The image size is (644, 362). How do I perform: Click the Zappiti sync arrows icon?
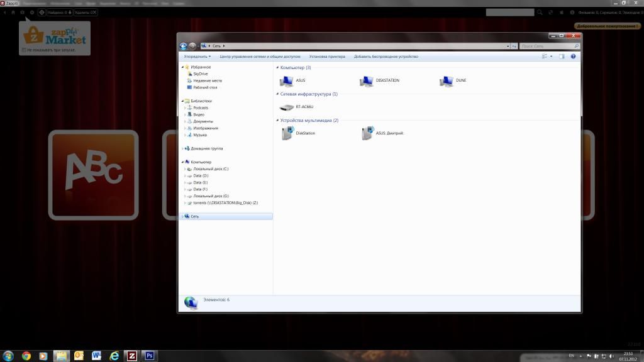551,13
